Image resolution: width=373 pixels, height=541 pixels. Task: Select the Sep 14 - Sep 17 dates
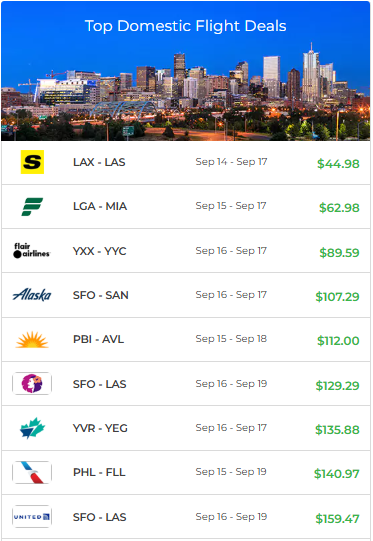click(232, 162)
